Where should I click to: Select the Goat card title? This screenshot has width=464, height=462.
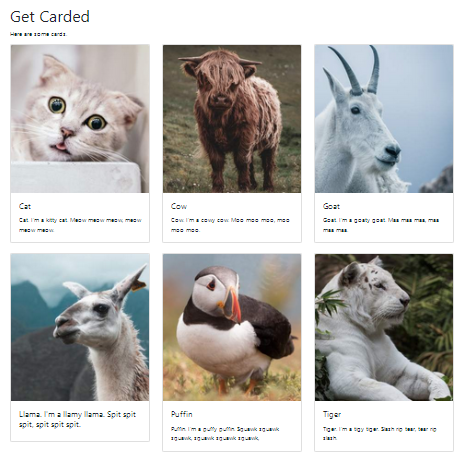click(331, 206)
